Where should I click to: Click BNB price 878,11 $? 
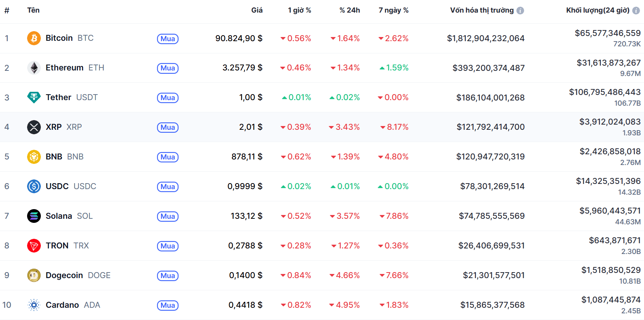(x=247, y=157)
